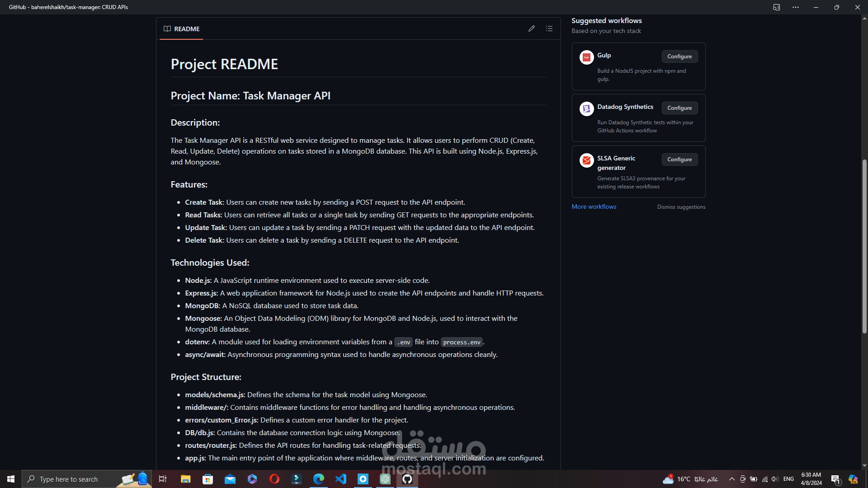This screenshot has height=488, width=868.
Task: Configure the Gulp workflow
Action: (679, 56)
